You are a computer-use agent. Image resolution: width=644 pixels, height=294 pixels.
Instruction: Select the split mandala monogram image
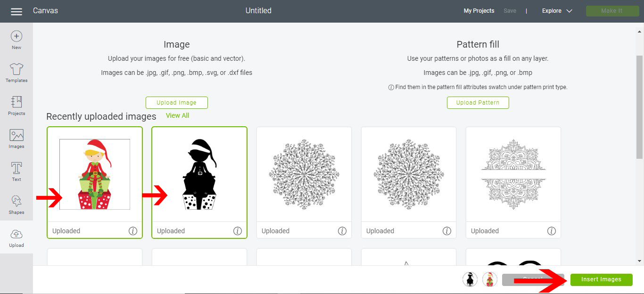point(513,174)
